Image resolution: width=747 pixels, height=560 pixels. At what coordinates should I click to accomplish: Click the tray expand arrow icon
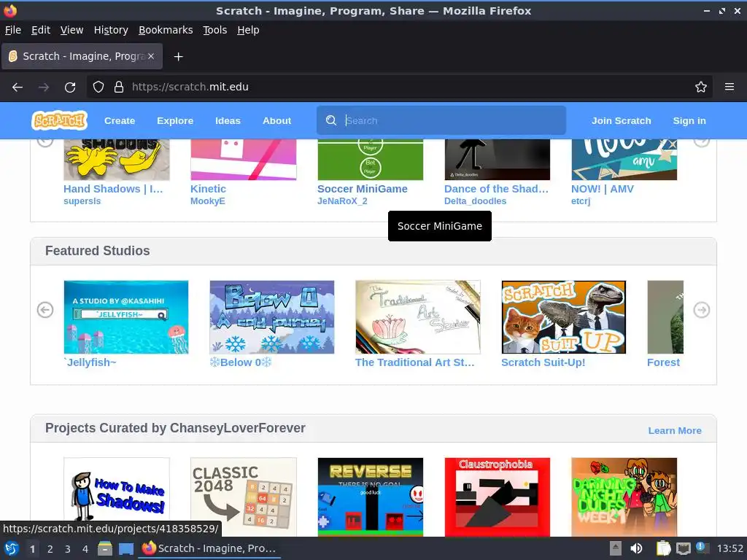pos(616,548)
